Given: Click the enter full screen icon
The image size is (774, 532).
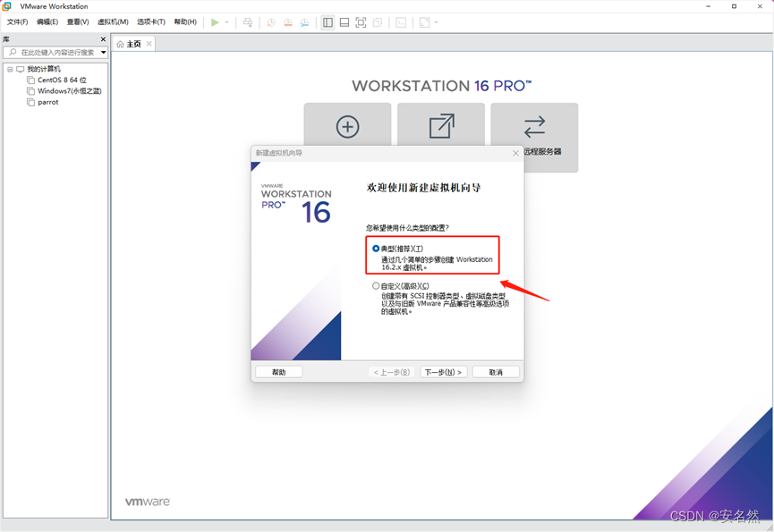Looking at the screenshot, I should coord(361,22).
